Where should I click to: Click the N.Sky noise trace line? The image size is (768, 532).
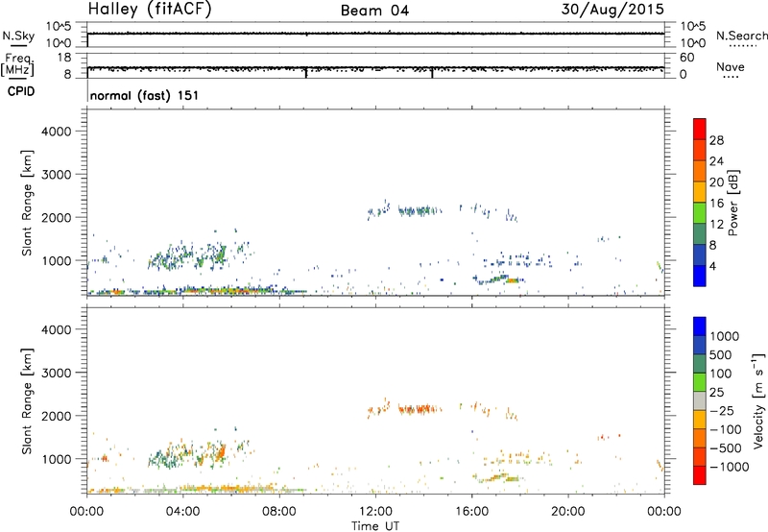[375, 34]
